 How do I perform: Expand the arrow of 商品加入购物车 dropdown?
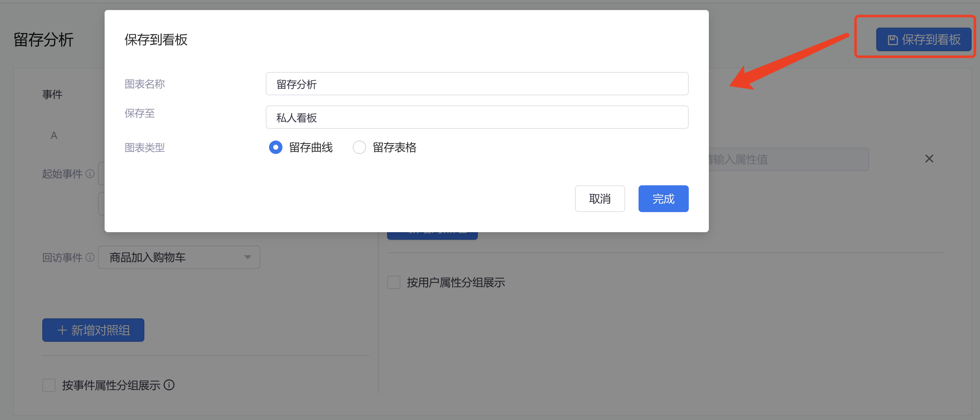click(248, 257)
